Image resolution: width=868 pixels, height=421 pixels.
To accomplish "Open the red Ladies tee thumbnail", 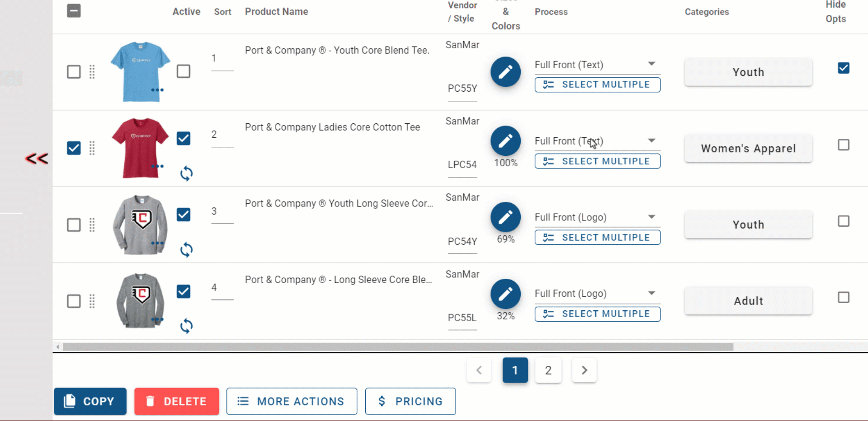I will point(141,148).
